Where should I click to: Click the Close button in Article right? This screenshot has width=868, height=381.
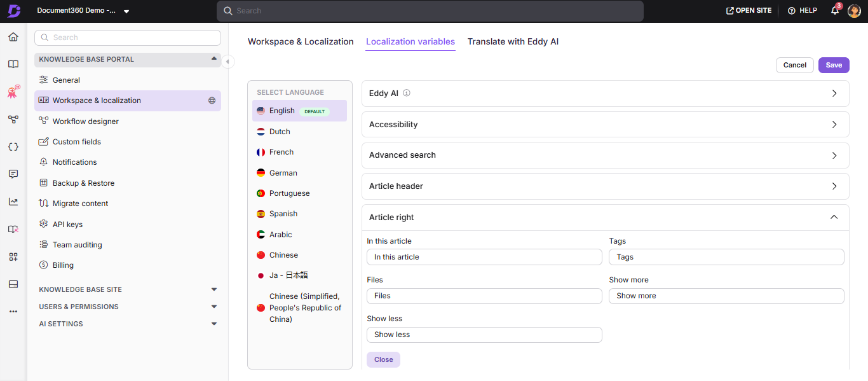point(383,359)
